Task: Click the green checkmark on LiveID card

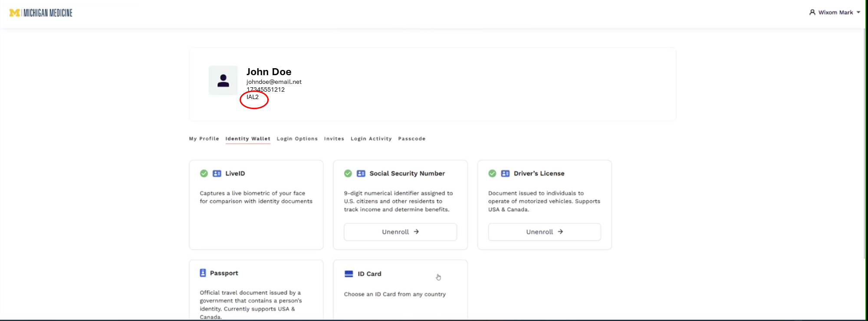Action: (204, 173)
